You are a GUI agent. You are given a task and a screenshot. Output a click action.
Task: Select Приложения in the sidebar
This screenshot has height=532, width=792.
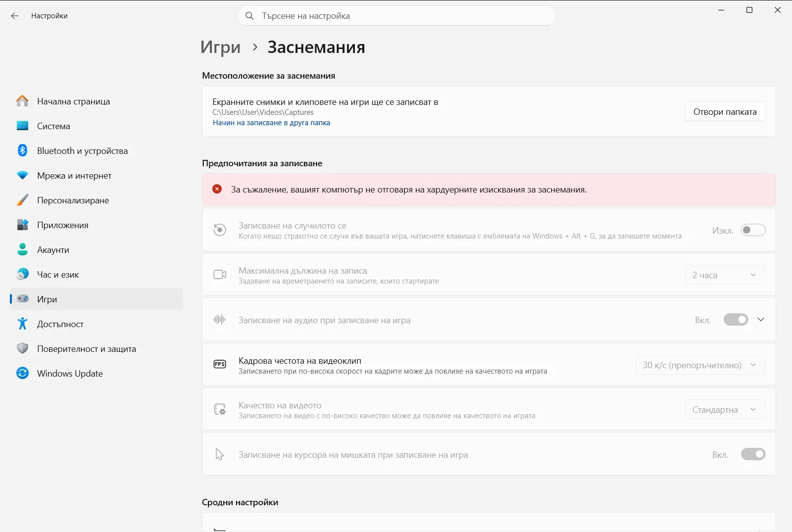click(97, 225)
